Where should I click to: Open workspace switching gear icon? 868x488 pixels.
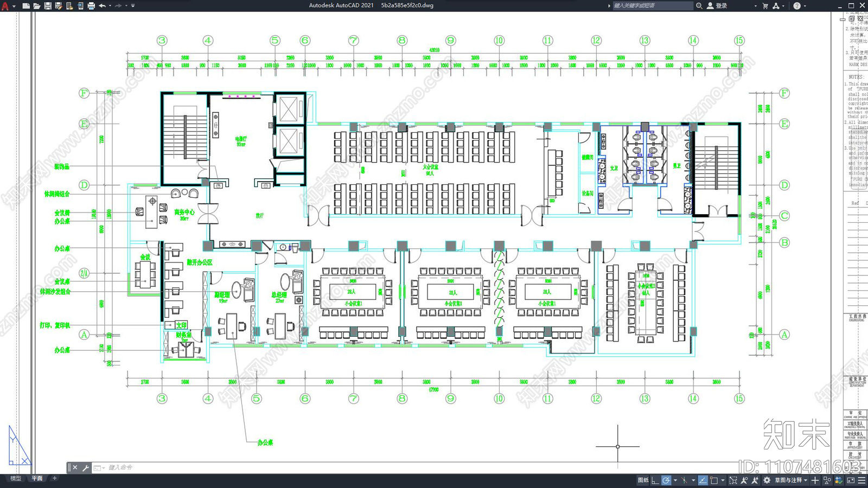767,480
